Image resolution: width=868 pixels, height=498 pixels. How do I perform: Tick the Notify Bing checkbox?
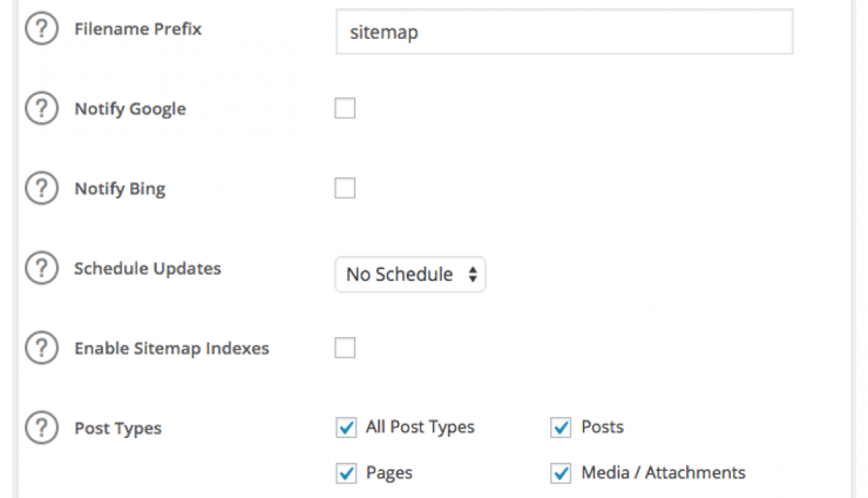(x=345, y=189)
